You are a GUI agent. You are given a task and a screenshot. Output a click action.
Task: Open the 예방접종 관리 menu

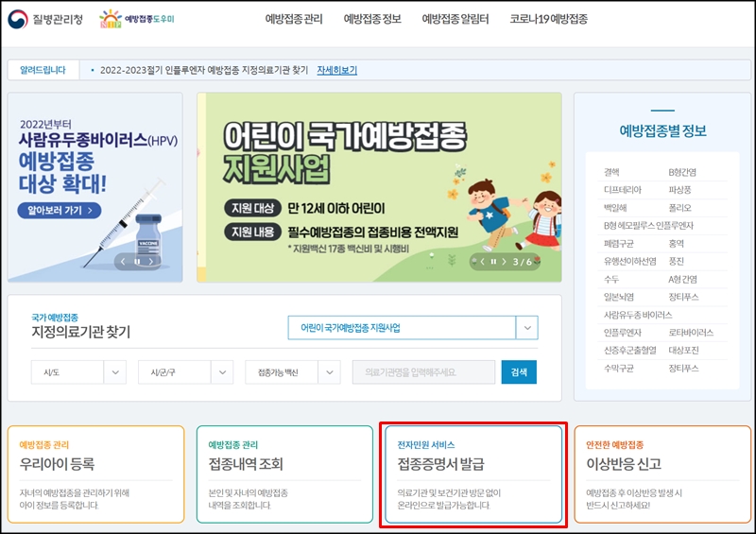pyautogui.click(x=294, y=19)
